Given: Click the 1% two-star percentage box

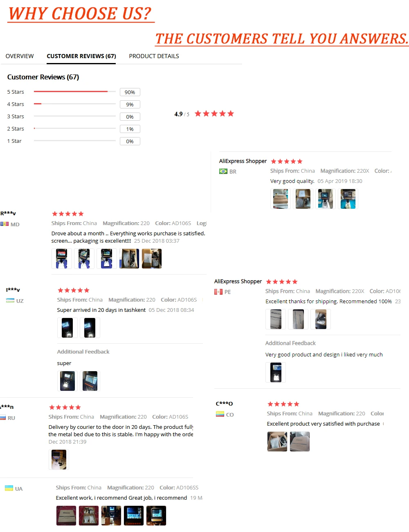Looking at the screenshot, I should 130,129.
